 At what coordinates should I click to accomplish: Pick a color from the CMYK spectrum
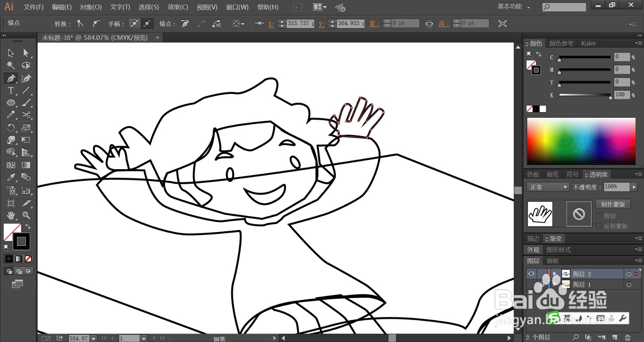[x=581, y=141]
